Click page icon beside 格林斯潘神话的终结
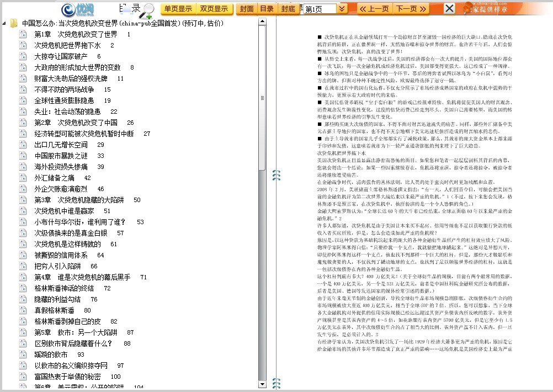Viewport: 553px width, 392px height. [x=23, y=288]
